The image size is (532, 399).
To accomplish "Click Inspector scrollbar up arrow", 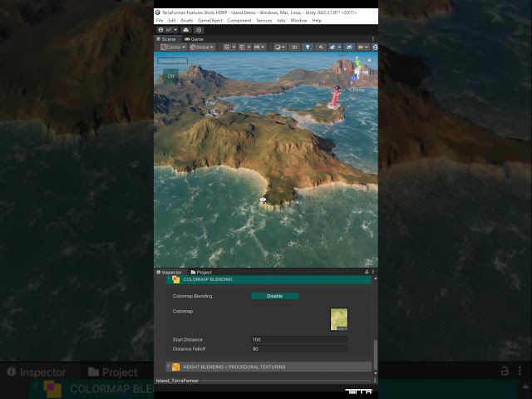I will click(x=375, y=278).
